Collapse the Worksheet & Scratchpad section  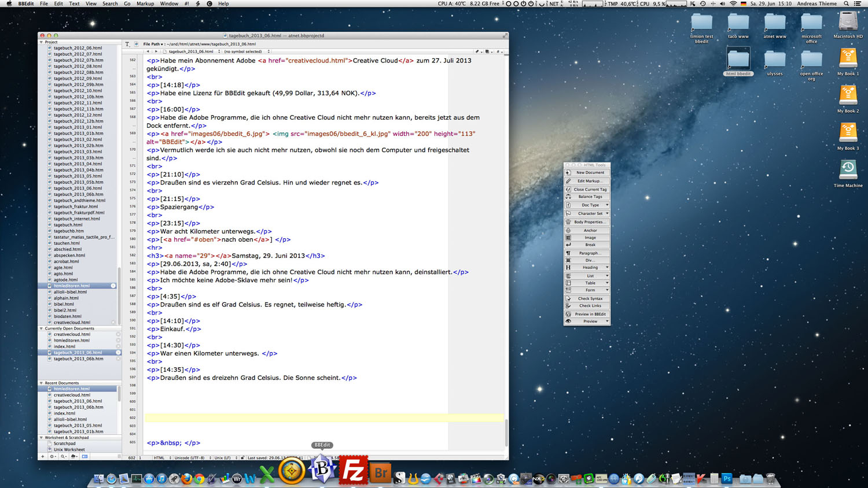click(41, 438)
